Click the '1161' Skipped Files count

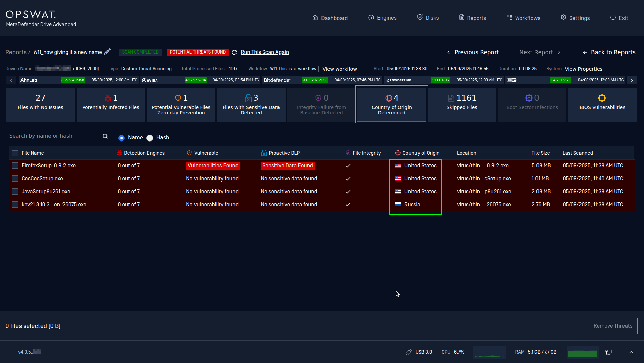pos(466,98)
